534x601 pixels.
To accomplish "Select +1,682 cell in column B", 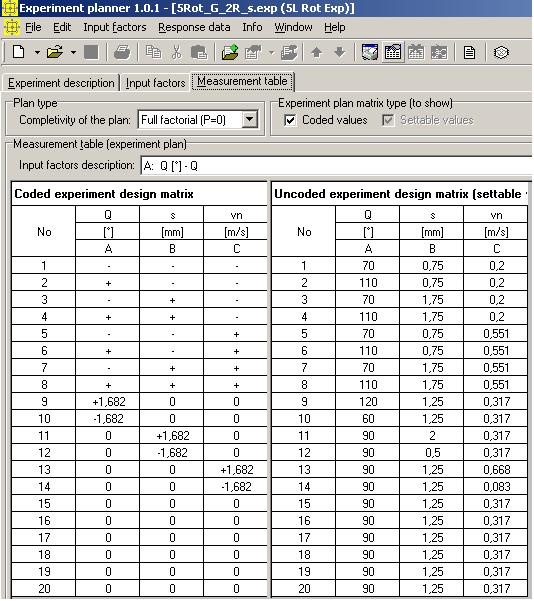I will 172,436.
